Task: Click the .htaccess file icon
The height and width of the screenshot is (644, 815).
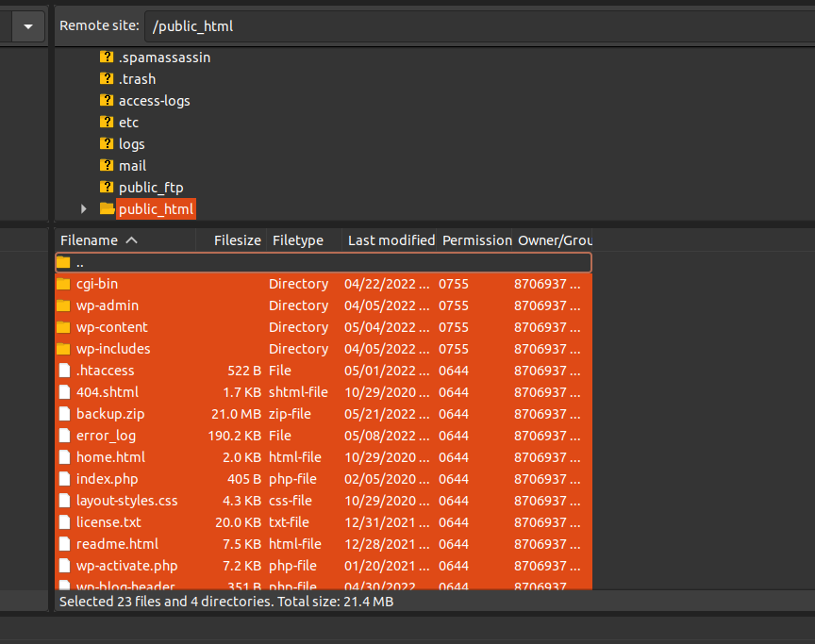Action: click(63, 371)
